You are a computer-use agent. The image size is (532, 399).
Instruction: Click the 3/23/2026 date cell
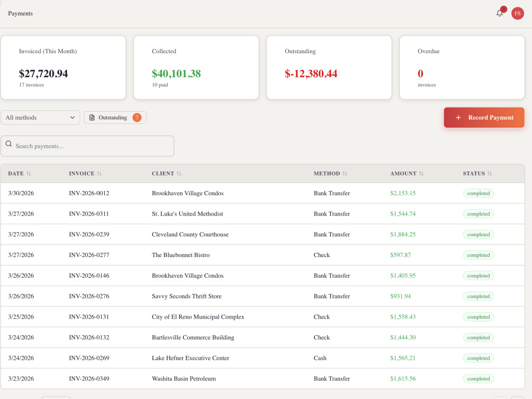(x=21, y=379)
